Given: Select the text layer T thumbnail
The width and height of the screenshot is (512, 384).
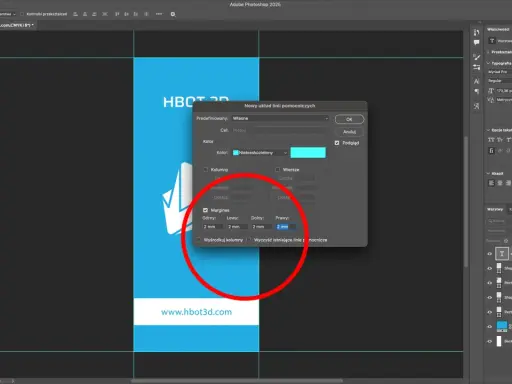Looking at the screenshot, I should pyautogui.click(x=502, y=254).
